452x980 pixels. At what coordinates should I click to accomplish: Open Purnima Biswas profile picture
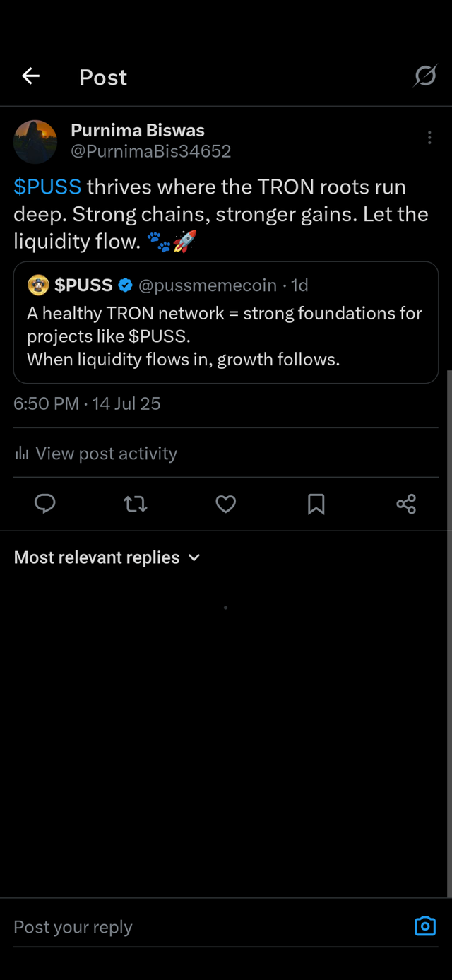(35, 141)
